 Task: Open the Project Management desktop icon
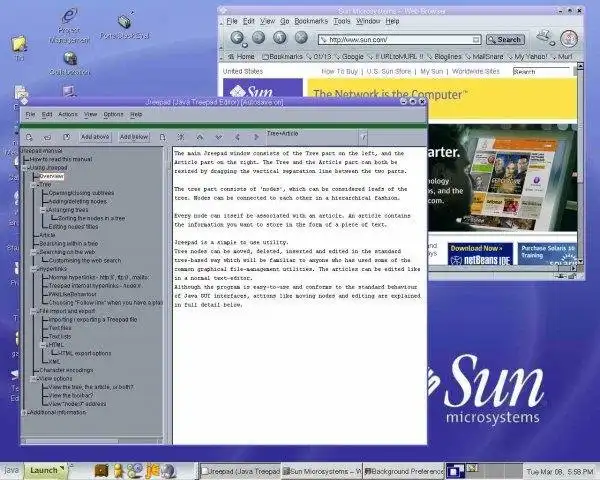pos(69,26)
